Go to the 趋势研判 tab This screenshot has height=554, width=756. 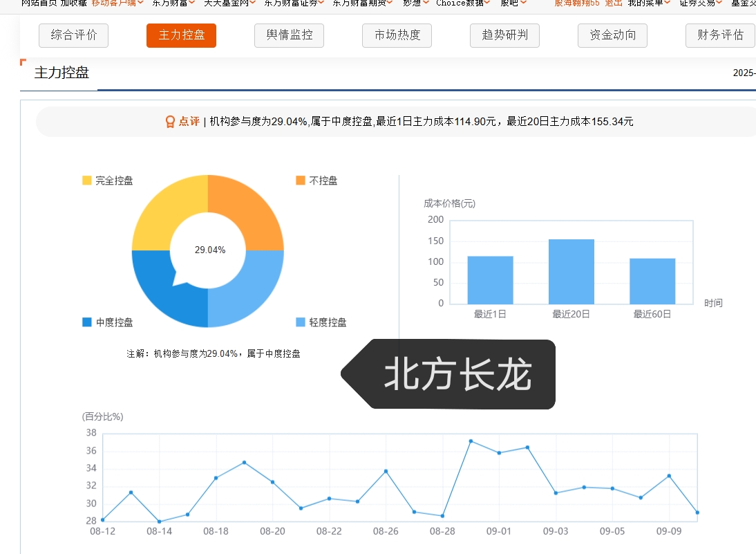[504, 35]
